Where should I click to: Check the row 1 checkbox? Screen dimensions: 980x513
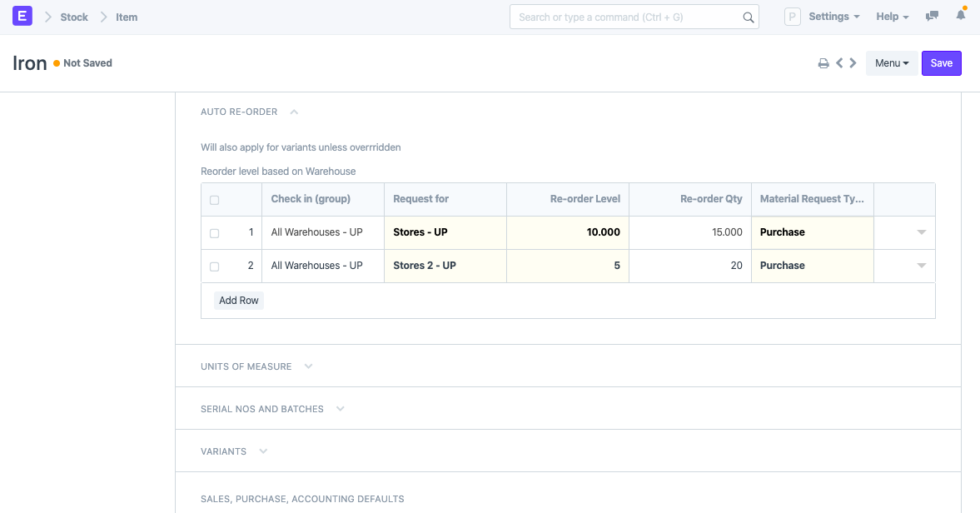pos(214,233)
